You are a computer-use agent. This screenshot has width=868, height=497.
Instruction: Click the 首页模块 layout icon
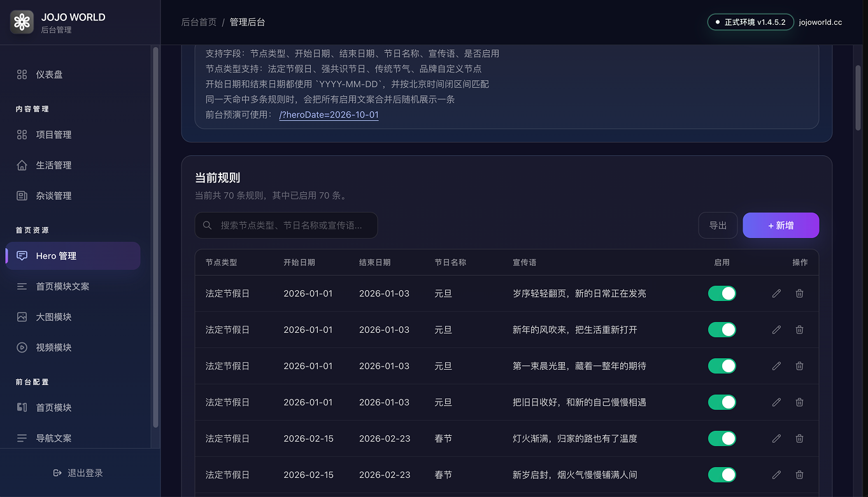[x=22, y=407]
